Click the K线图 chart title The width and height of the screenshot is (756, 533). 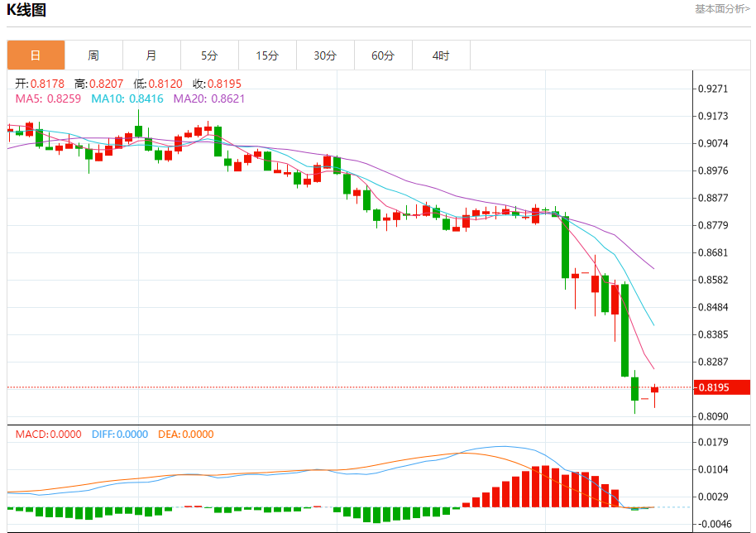pos(26,10)
